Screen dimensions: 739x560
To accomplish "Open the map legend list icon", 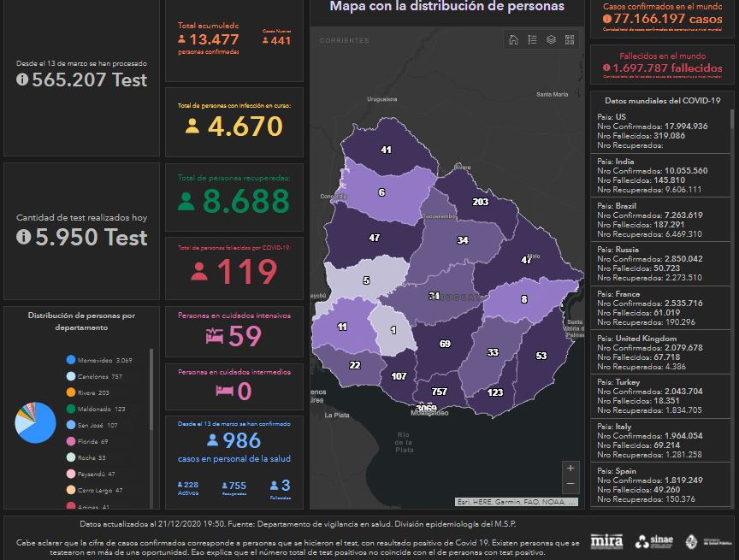I will tap(532, 39).
